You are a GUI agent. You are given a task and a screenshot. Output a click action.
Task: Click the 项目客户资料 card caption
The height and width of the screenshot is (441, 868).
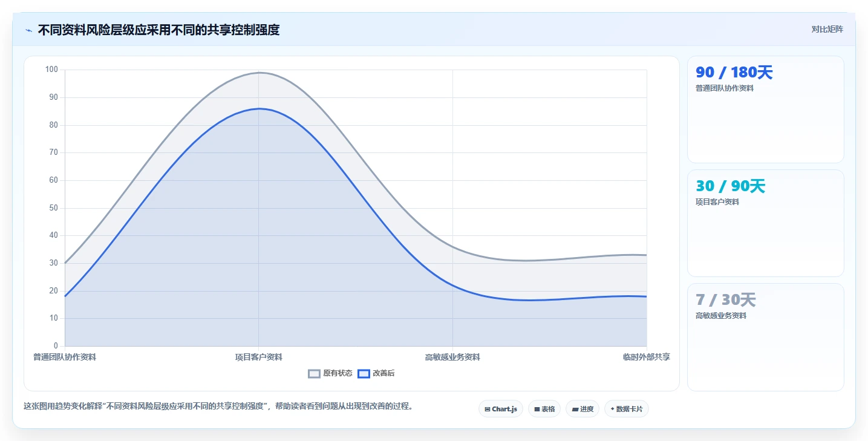[x=717, y=202]
